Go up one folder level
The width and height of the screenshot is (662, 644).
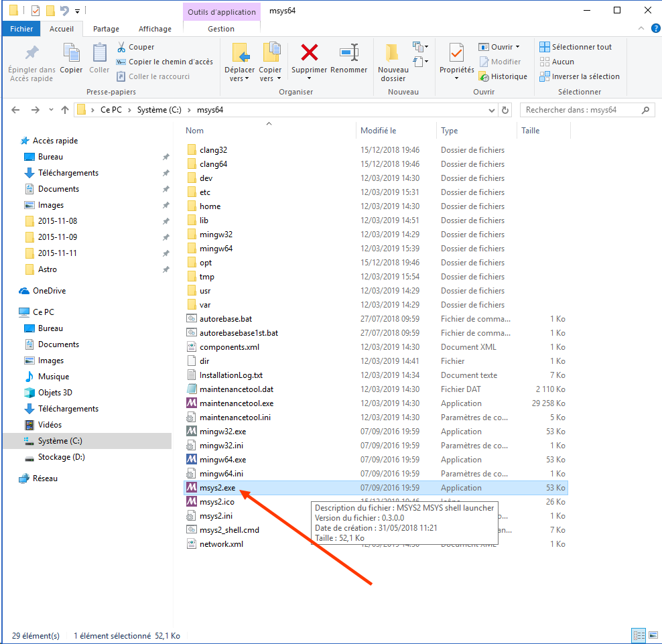(x=64, y=110)
